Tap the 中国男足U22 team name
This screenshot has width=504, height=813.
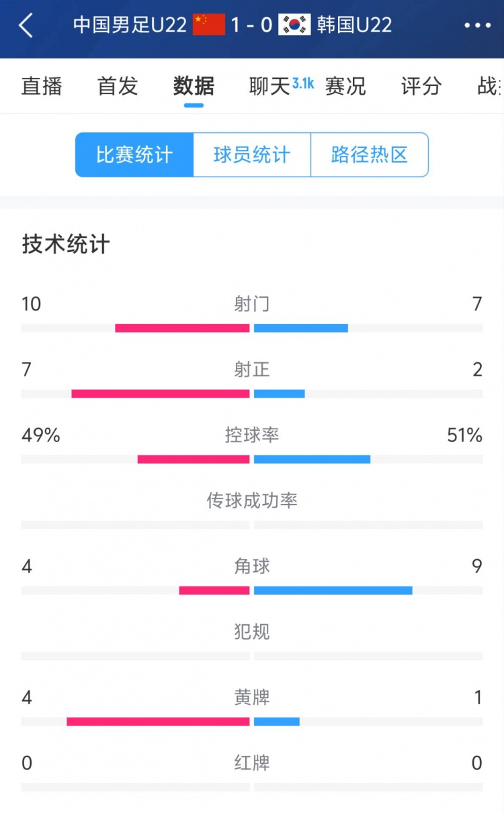[x=130, y=25]
